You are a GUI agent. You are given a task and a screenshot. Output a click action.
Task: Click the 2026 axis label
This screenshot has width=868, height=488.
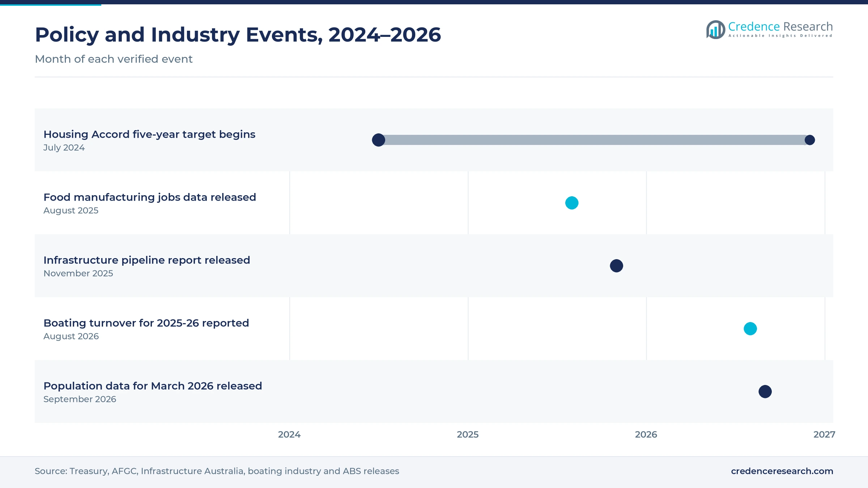point(646,435)
